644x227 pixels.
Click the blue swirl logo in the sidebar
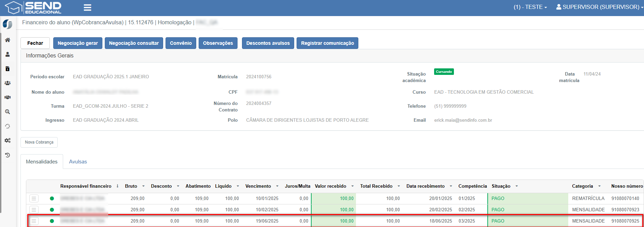[x=8, y=24]
